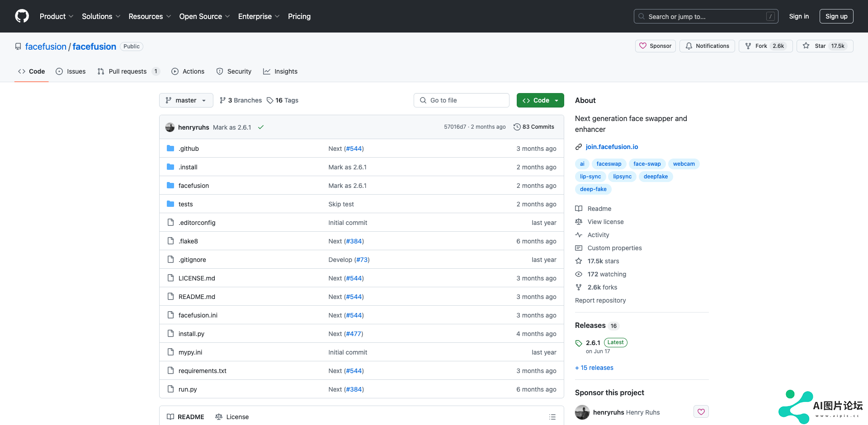View the 3 Branches
Screen dimensions: 868x425
pyautogui.click(x=241, y=100)
